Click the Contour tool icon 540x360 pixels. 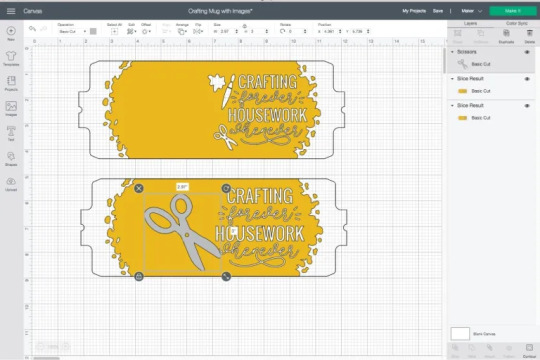point(529,350)
